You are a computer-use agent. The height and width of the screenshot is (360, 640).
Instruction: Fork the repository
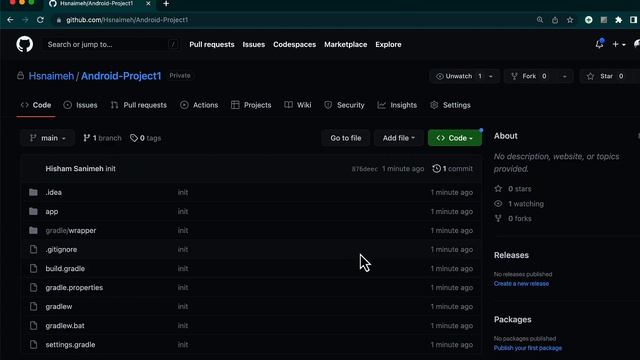(x=529, y=76)
